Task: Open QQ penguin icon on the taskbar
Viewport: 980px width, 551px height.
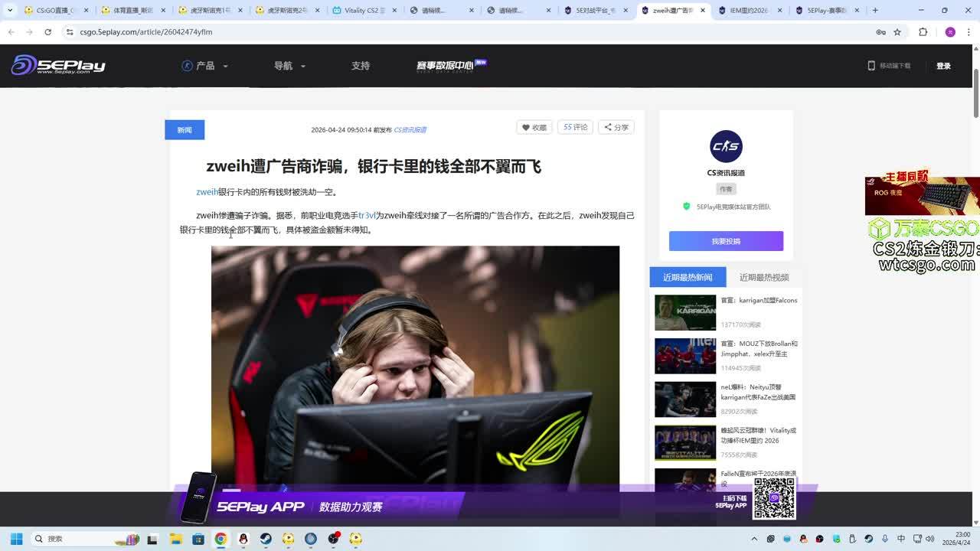Action: pos(243,539)
